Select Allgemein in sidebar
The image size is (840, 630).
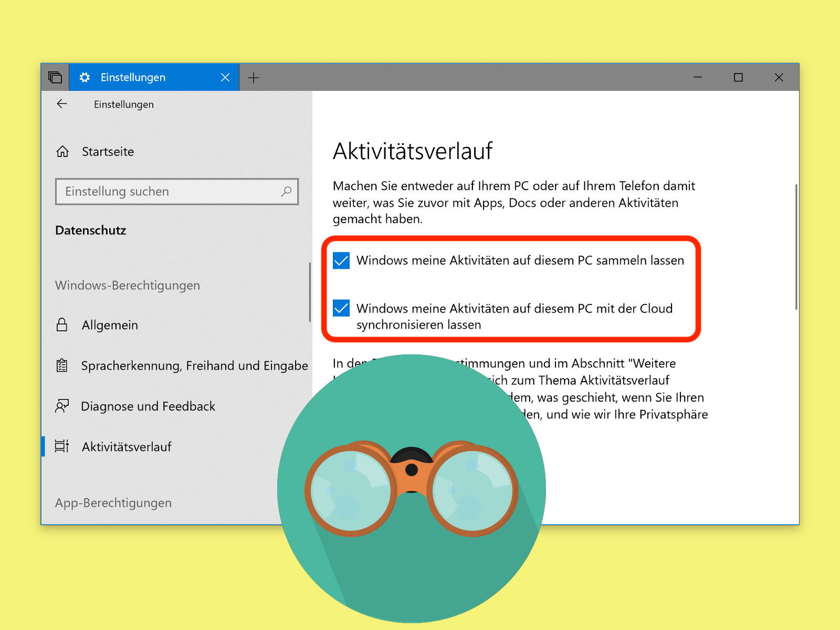point(110,325)
